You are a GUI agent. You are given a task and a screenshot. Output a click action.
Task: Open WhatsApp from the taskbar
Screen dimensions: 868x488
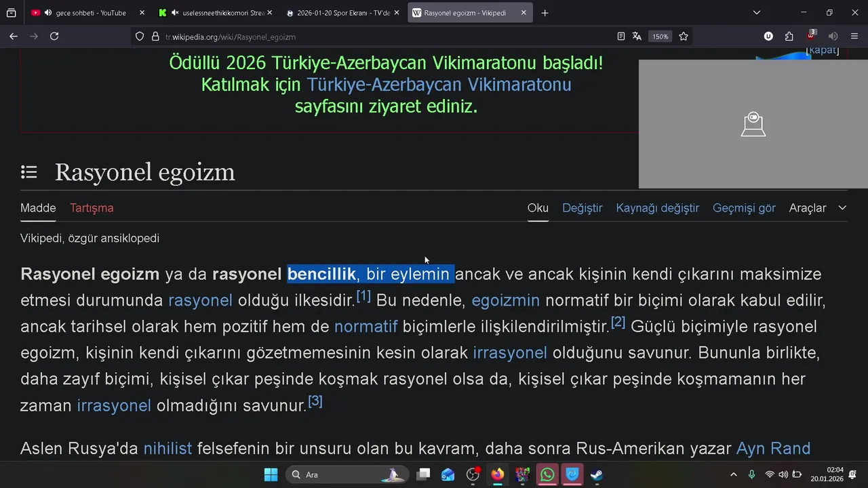click(x=547, y=474)
